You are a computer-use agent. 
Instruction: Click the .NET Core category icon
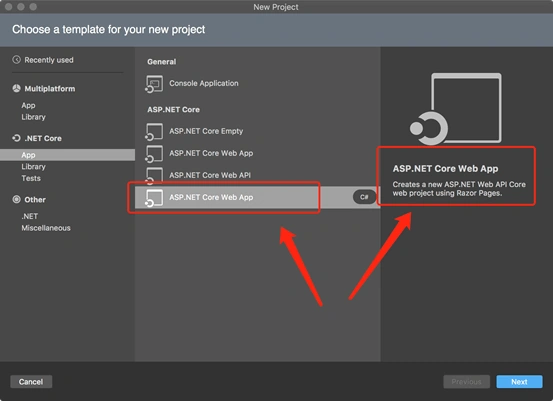tap(17, 138)
